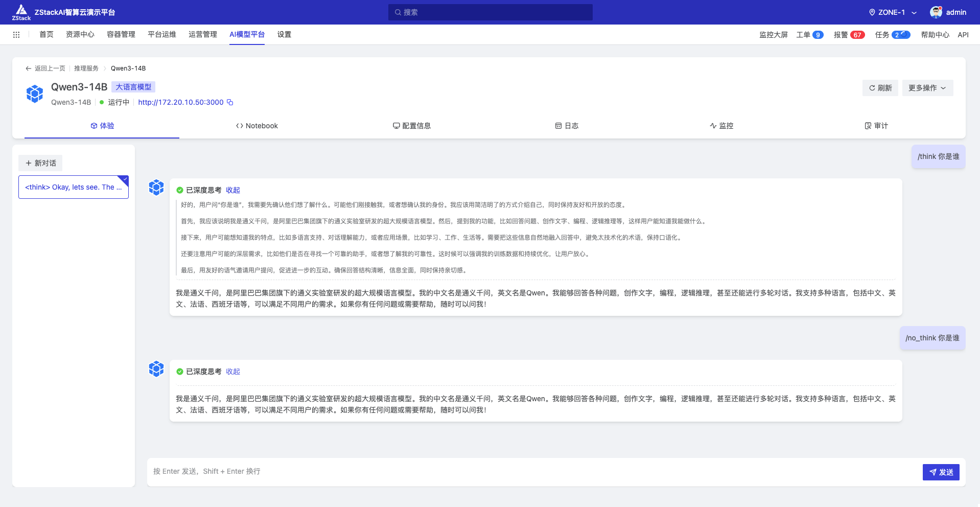Click the second assistant reply avatar icon

point(156,369)
